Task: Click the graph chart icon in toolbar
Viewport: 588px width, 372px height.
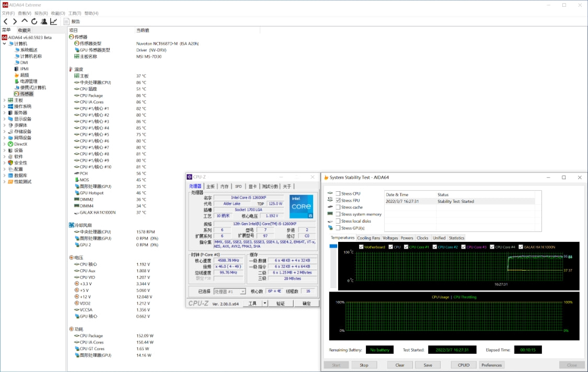Action: point(53,21)
